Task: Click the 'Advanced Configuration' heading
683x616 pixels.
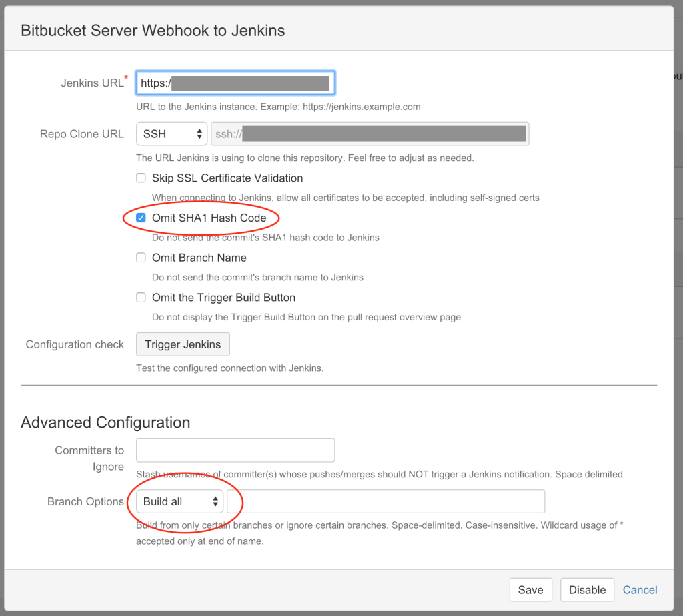Action: click(x=105, y=423)
